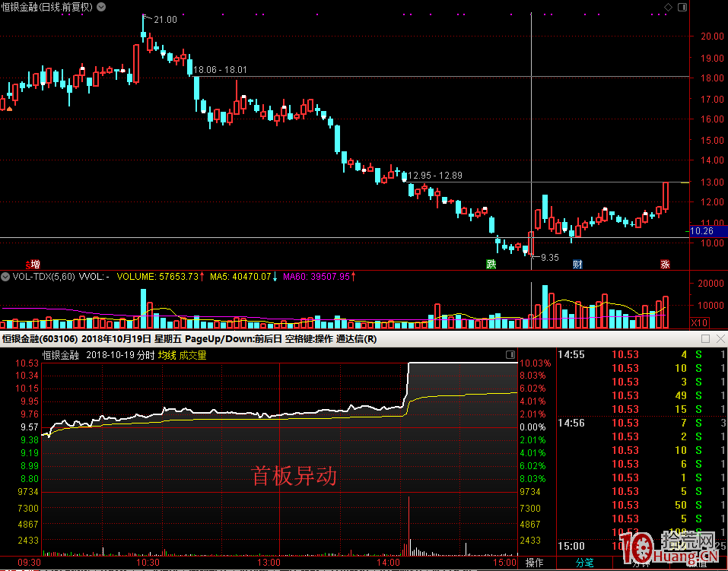Click the tick row showing volume 50

(641, 505)
